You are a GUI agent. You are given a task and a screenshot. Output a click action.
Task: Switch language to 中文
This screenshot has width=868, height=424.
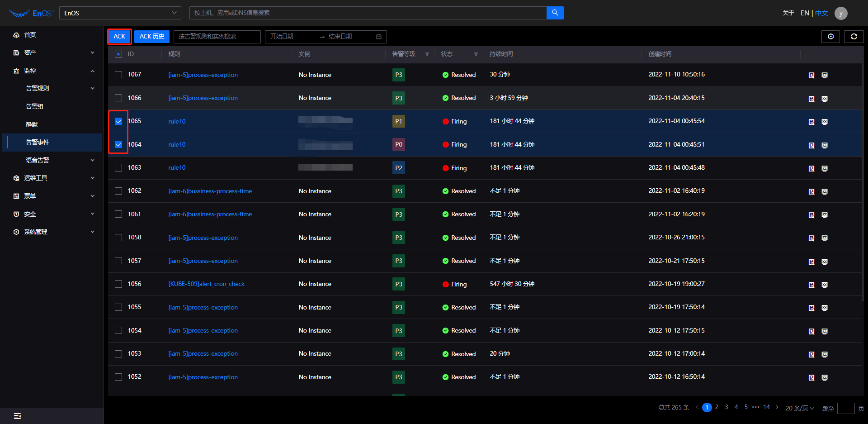821,13
